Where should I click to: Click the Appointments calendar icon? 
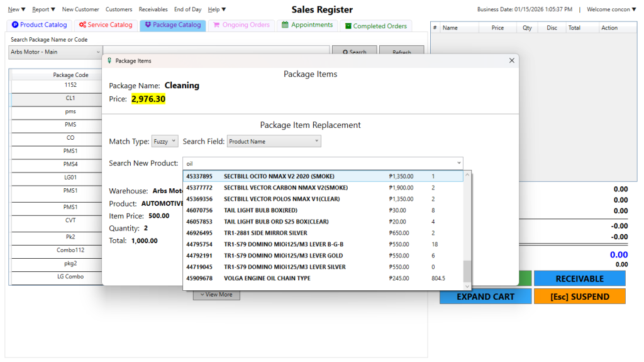[x=285, y=25]
